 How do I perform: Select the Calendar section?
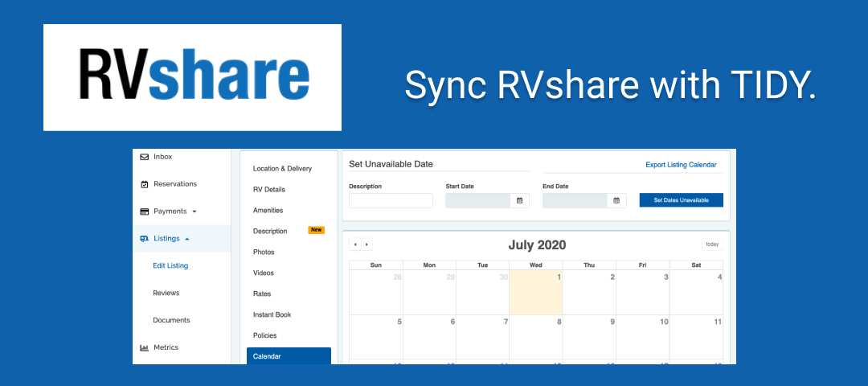tap(289, 356)
